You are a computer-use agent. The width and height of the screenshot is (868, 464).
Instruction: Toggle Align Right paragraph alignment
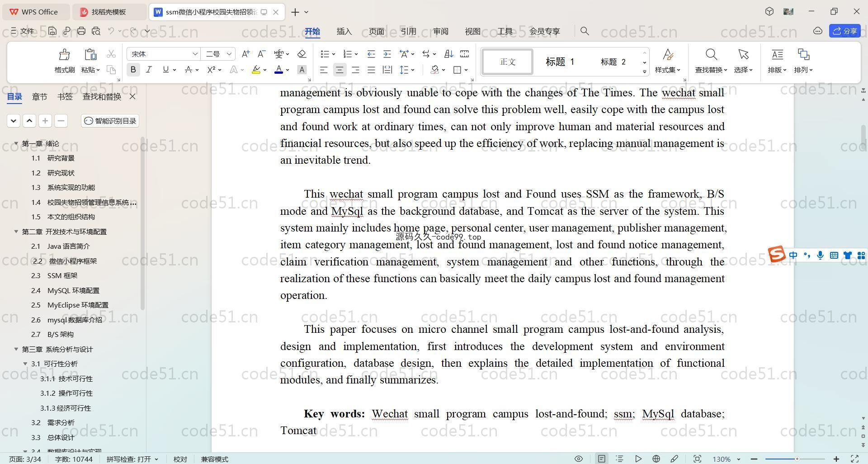pos(355,70)
